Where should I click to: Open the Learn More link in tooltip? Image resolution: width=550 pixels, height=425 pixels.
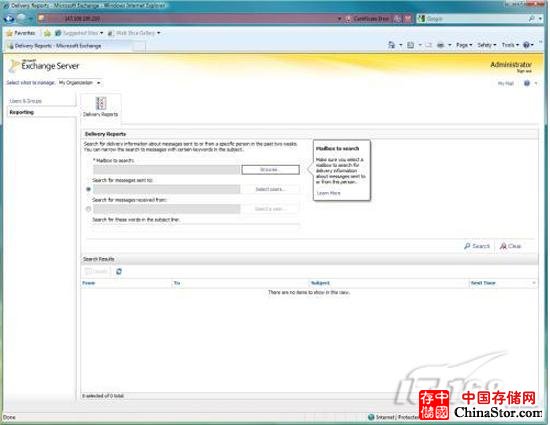click(329, 193)
